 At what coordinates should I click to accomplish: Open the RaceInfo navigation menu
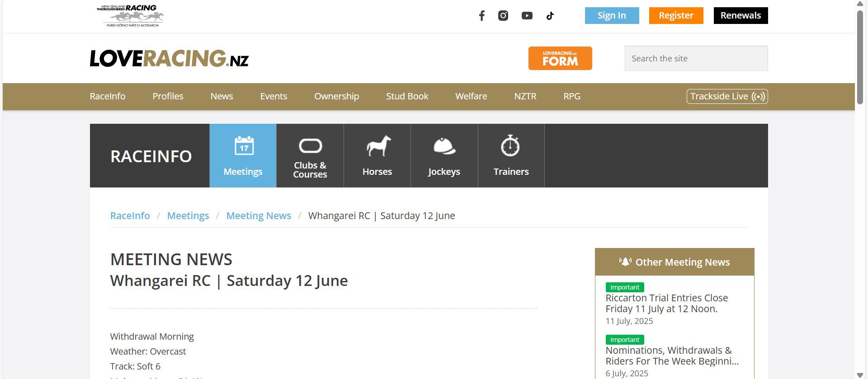pos(108,96)
